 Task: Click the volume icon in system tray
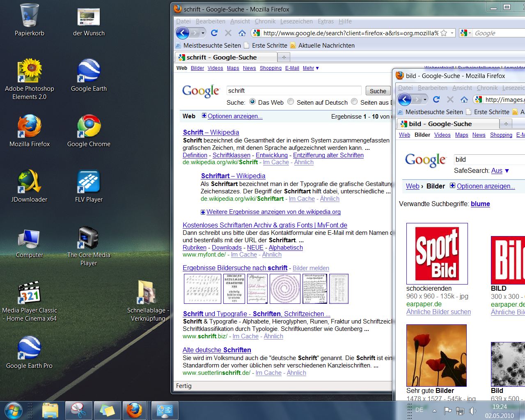(472, 410)
